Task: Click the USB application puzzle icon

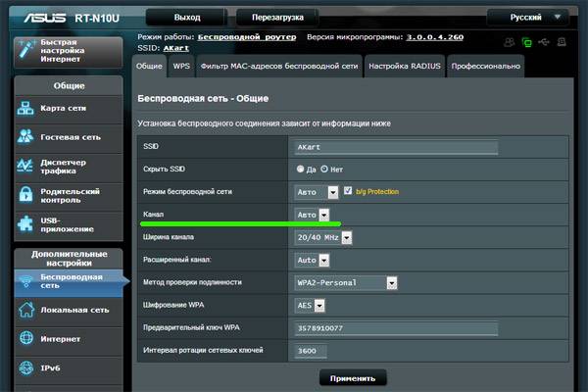Action: 25,224
